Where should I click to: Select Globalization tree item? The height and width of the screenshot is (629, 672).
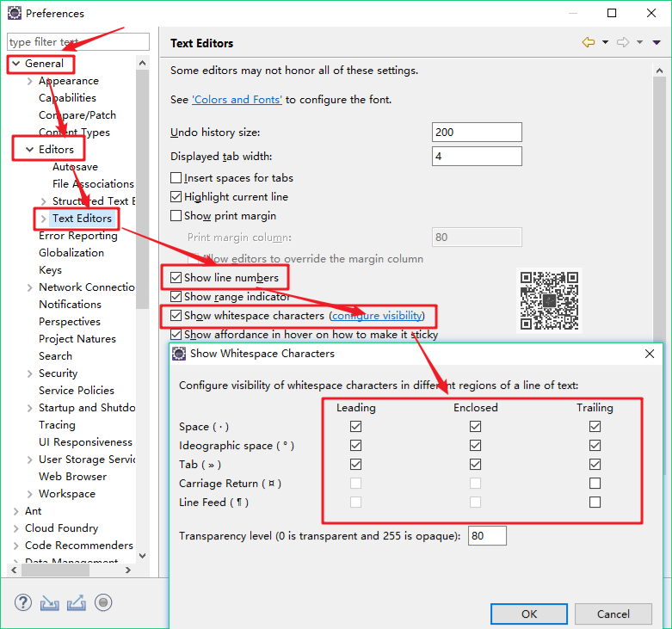71,253
